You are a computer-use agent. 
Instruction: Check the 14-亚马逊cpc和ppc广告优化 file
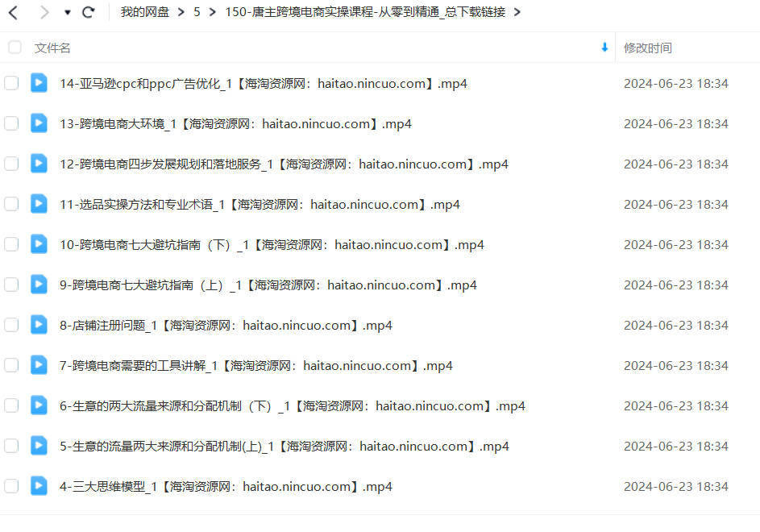click(x=11, y=83)
